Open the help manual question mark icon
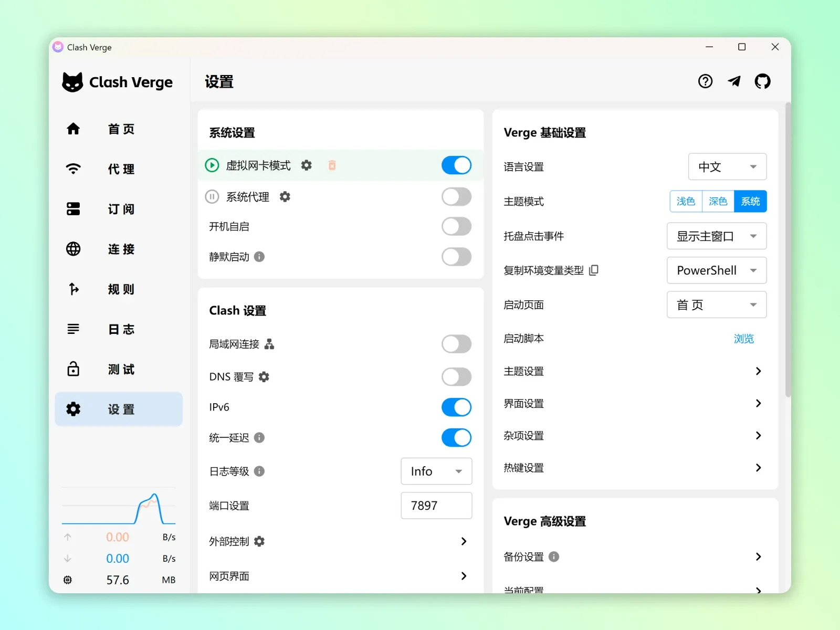The height and width of the screenshot is (630, 840). tap(705, 81)
